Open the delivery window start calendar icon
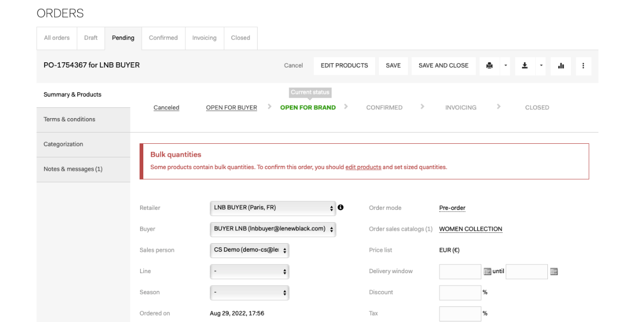 point(487,272)
